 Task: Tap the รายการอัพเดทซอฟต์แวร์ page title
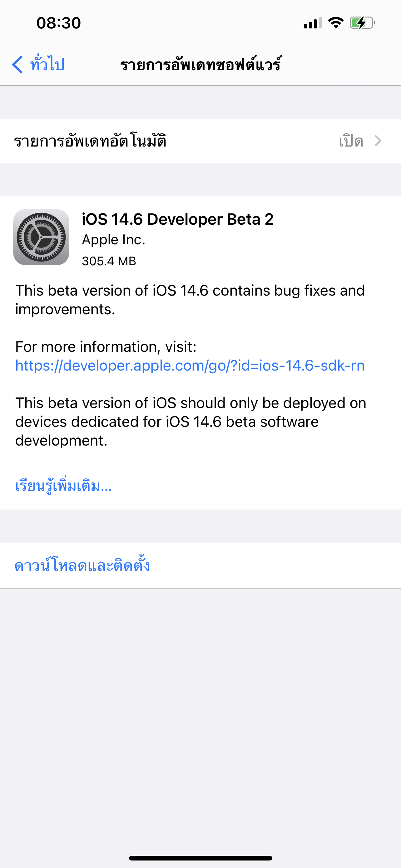201,64
